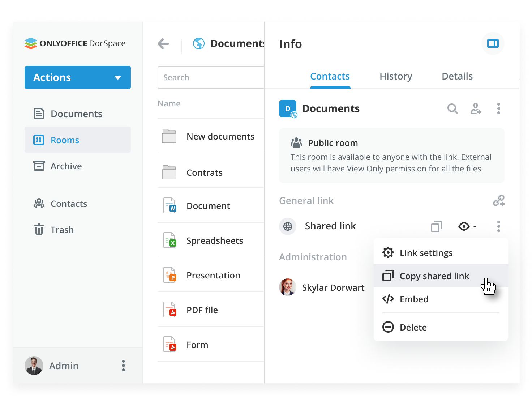
Task: Click the add new link icon
Action: 498,201
